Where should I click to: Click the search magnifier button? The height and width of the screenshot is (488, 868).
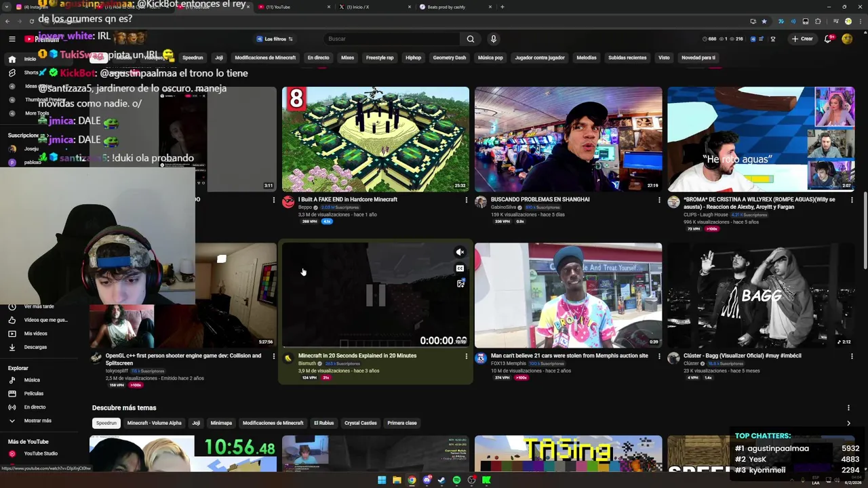coord(470,39)
